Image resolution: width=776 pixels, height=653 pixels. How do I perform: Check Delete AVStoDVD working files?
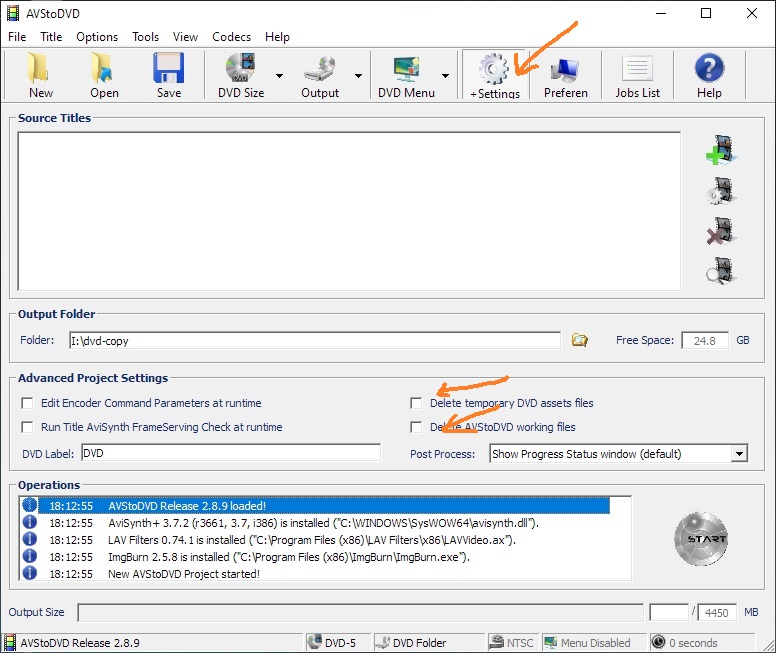416,427
